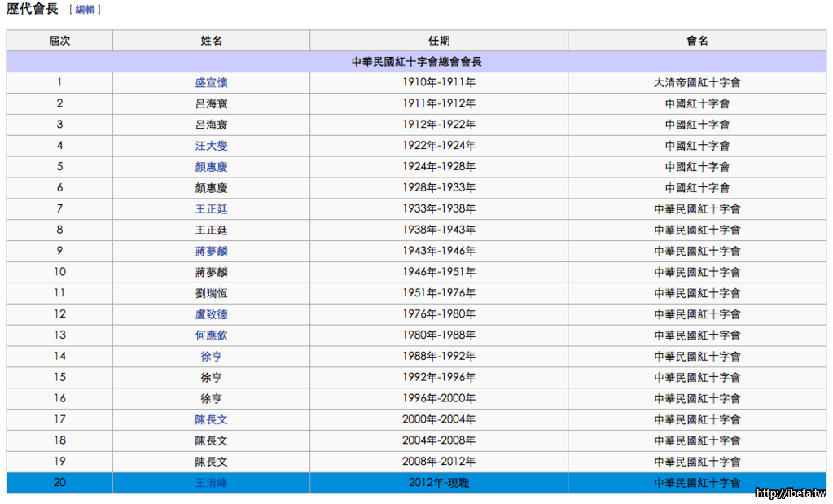Click the 中華民國紅十字會總會會長 table subheading row

[416, 62]
